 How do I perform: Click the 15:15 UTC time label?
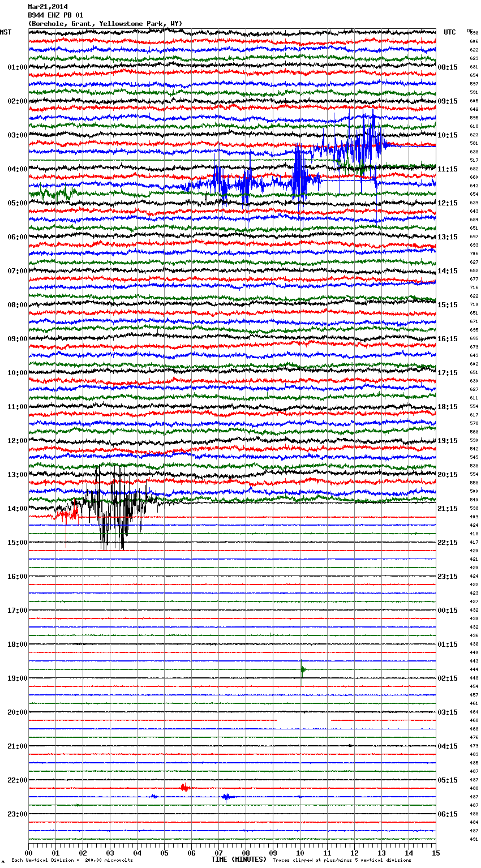(x=448, y=305)
